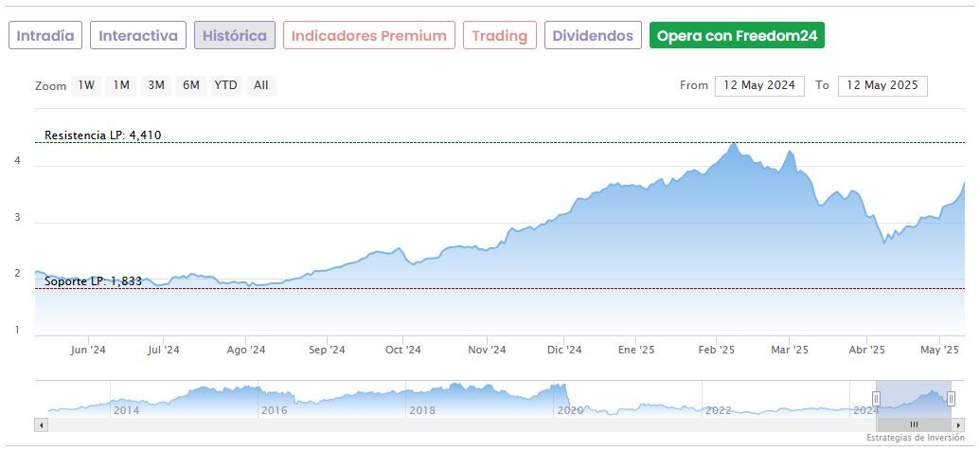Click the scrollbar right arrow
980x451 pixels.
click(x=957, y=425)
